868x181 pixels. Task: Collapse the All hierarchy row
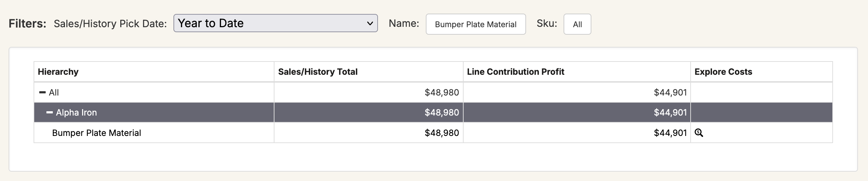coord(42,92)
